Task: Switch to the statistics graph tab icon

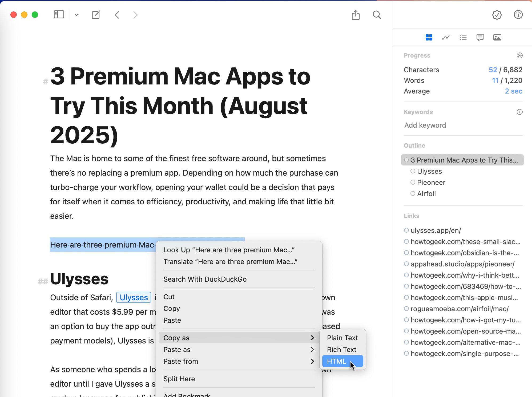Action: point(446,37)
